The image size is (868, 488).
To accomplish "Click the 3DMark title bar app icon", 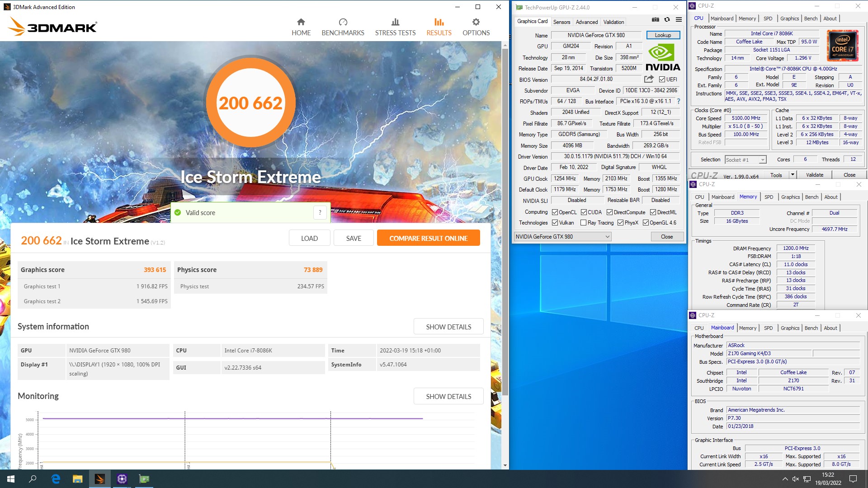I will 7,7.
